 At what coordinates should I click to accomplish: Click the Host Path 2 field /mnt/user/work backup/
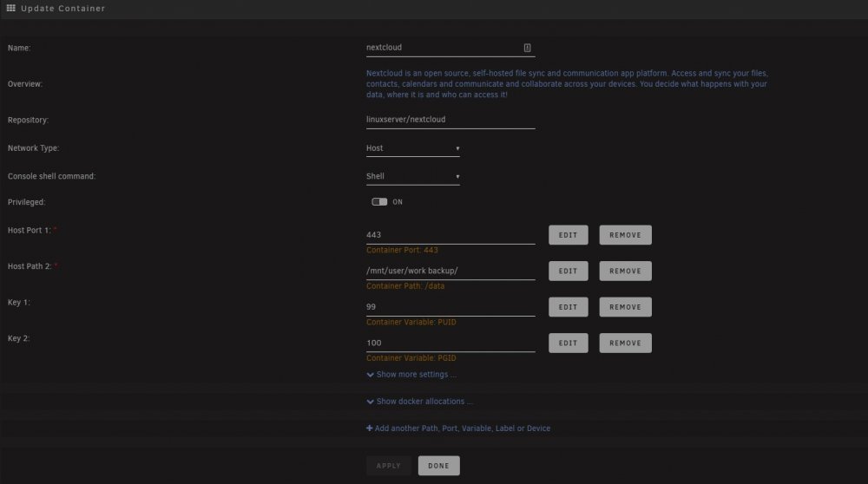click(450, 271)
